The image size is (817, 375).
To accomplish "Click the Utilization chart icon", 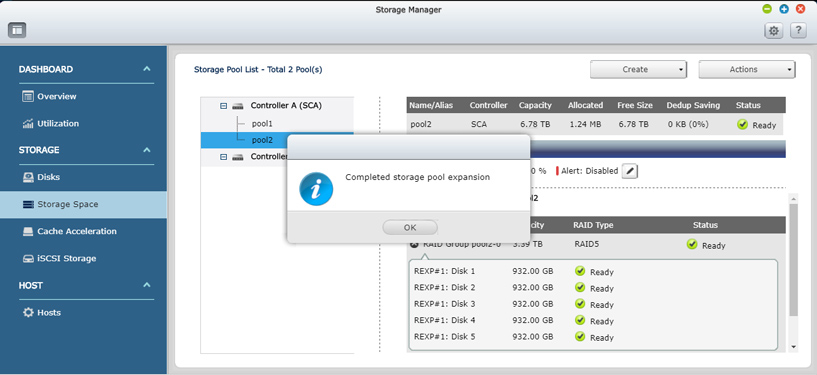I will pos(28,123).
